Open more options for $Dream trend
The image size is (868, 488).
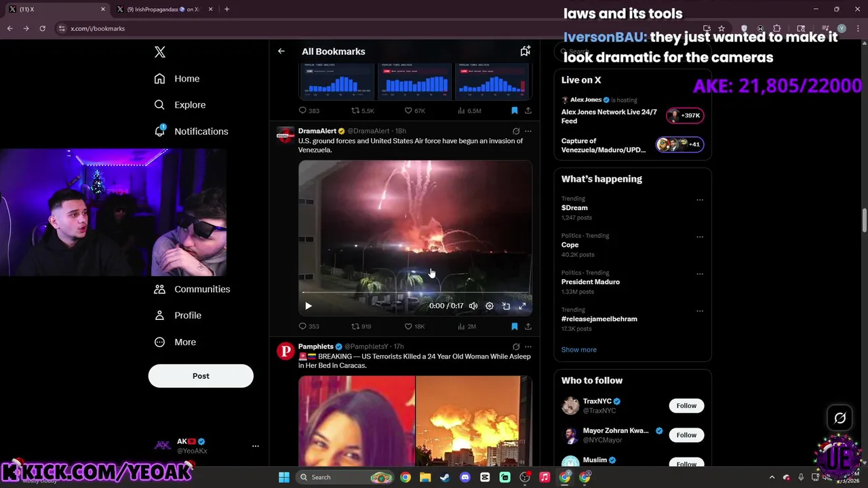click(x=700, y=200)
